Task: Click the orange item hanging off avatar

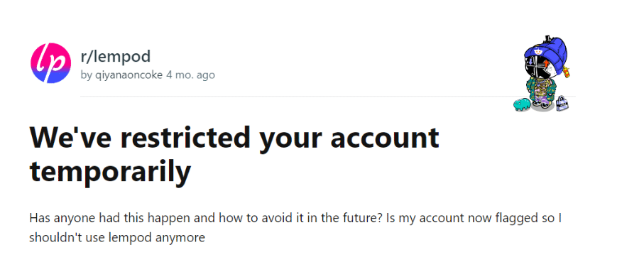Action: (567, 72)
